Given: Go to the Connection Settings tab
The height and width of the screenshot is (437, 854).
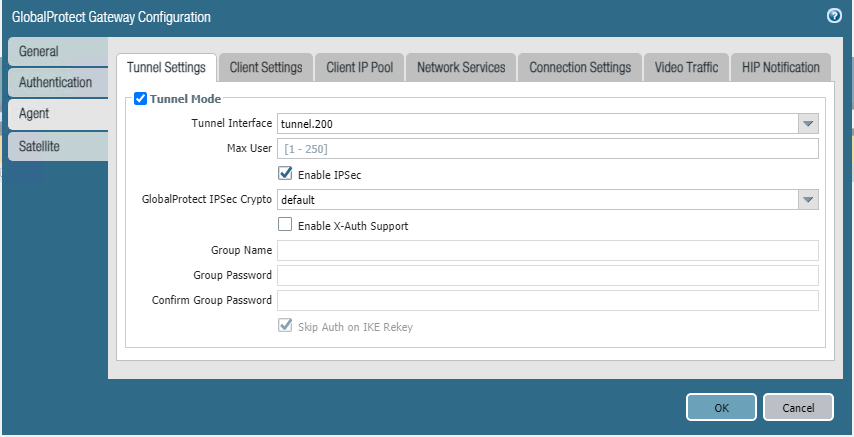Looking at the screenshot, I should coord(580,68).
